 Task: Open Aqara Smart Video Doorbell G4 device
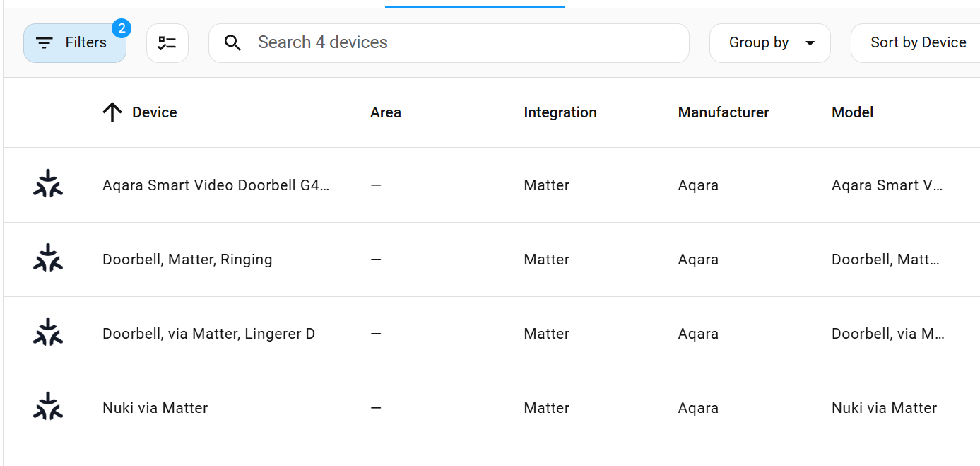tap(216, 185)
